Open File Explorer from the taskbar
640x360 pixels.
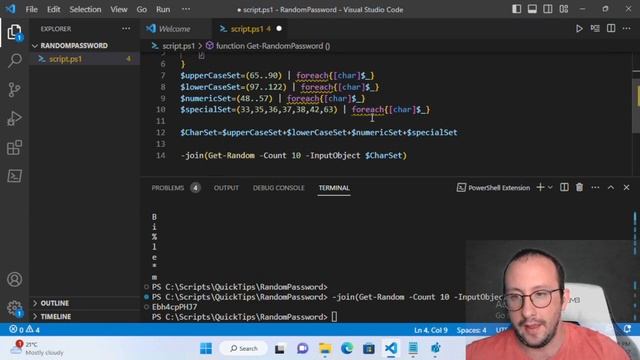click(325, 348)
